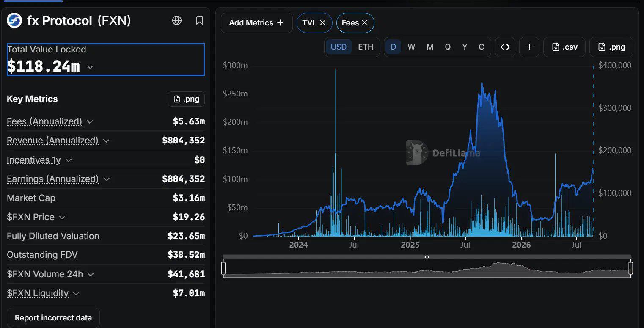Download the chart data as .csv
The width and height of the screenshot is (644, 328).
tap(565, 47)
